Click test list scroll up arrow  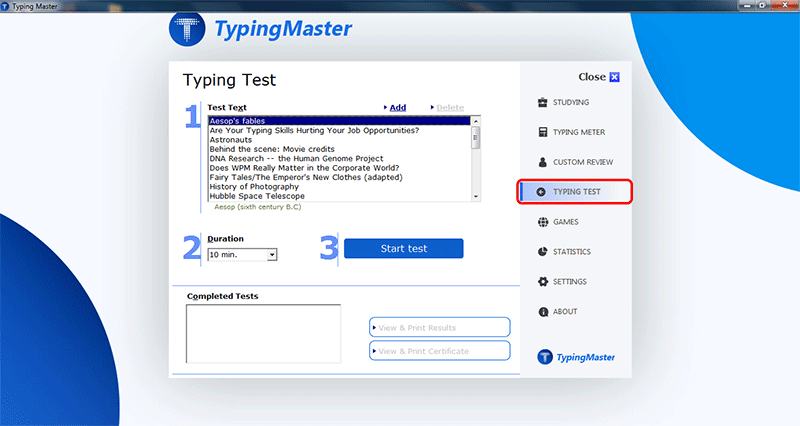476,121
